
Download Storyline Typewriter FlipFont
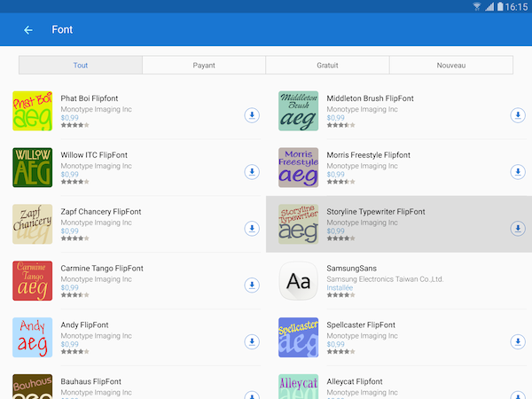pyautogui.click(x=518, y=229)
